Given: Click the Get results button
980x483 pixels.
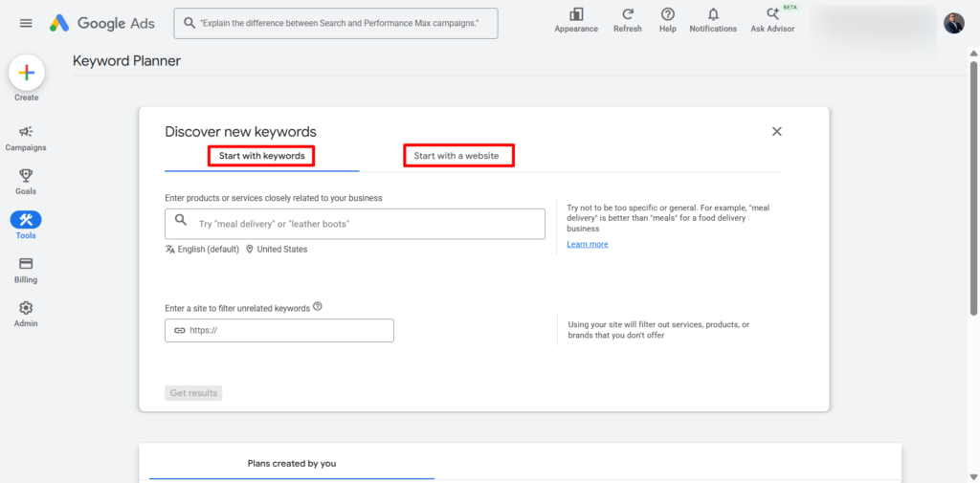Looking at the screenshot, I should click(x=193, y=393).
